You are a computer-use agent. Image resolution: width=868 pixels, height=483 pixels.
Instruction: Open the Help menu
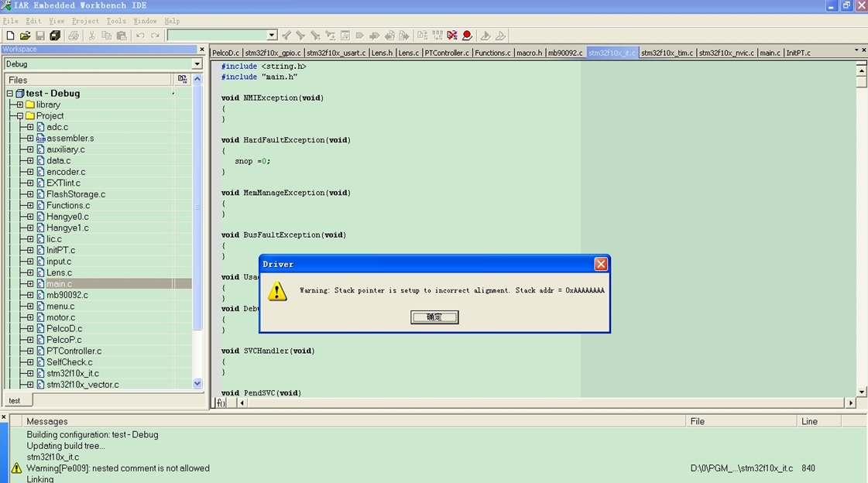pyautogui.click(x=172, y=21)
